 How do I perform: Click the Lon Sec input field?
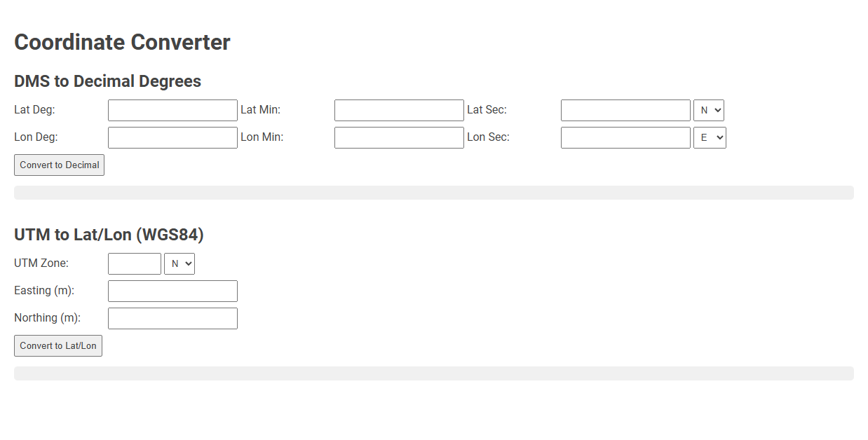tap(625, 137)
